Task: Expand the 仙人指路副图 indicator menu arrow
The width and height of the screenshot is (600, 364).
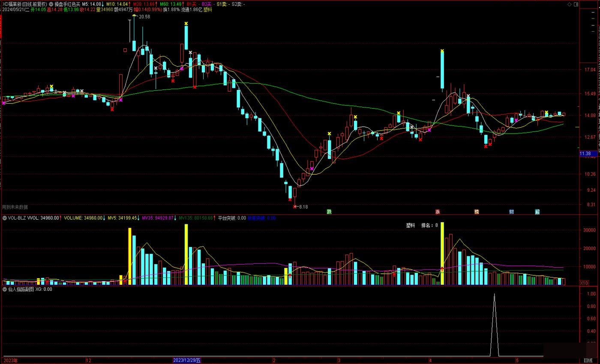Action: pos(5,289)
